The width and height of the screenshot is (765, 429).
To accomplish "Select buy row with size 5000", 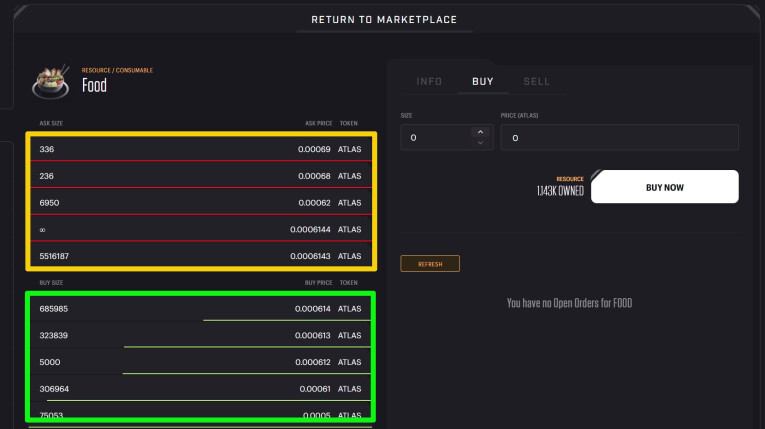I will (x=201, y=362).
